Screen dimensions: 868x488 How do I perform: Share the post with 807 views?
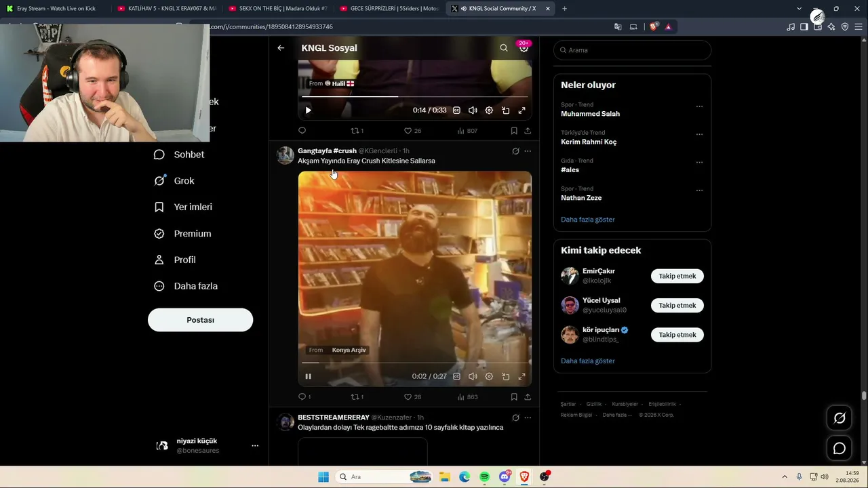[528, 131]
